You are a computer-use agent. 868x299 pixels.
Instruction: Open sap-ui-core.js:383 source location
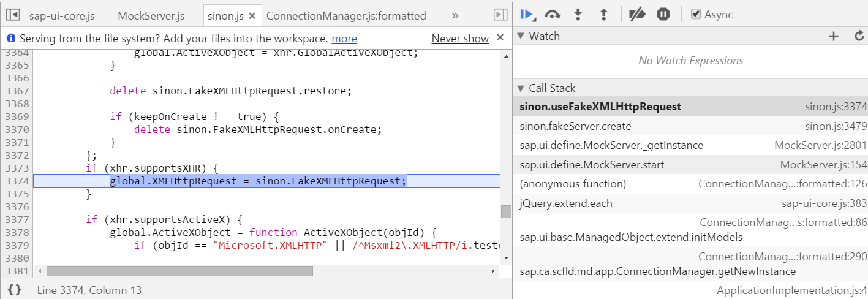[x=825, y=203]
